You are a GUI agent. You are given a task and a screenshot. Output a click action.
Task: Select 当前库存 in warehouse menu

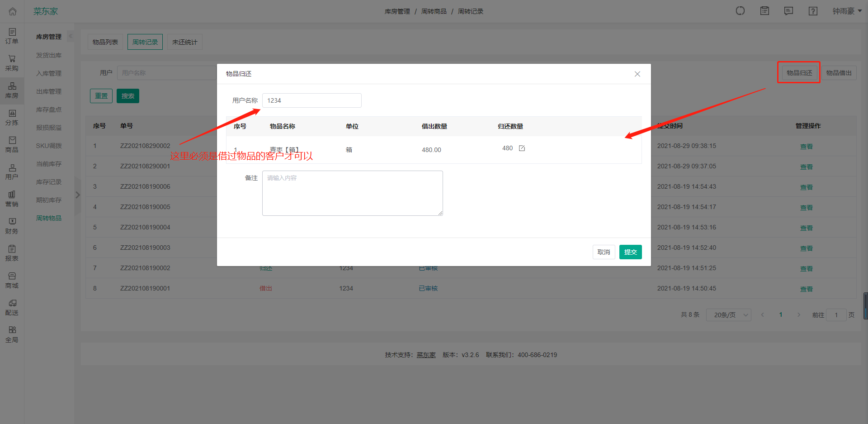(x=49, y=164)
